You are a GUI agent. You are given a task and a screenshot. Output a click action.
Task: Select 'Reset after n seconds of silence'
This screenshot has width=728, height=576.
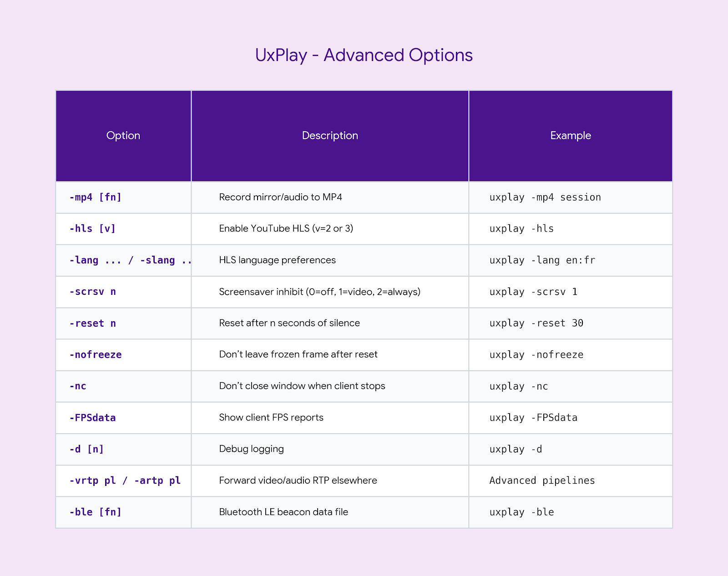pos(289,323)
